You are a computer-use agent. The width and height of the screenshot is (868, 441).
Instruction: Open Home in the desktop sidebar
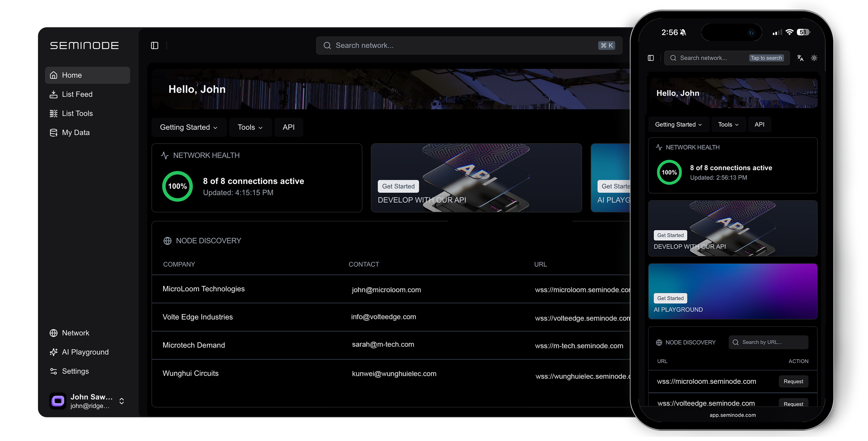tap(87, 75)
